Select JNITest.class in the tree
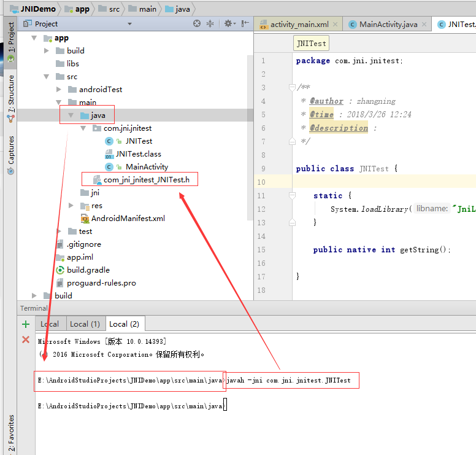The image size is (476, 455). [133, 154]
